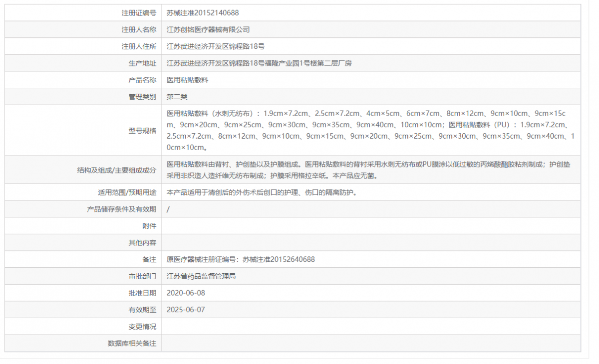Click the 生产地址 label
599x364 pixels.
click(x=142, y=63)
